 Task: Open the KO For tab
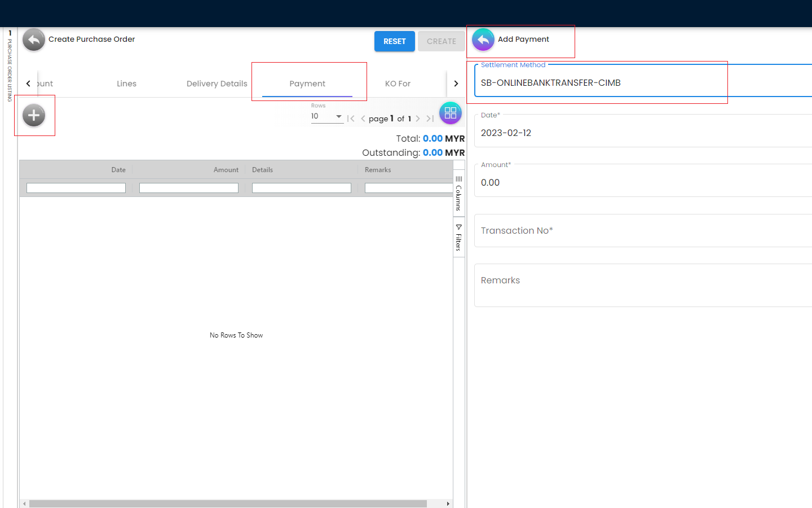coord(398,84)
